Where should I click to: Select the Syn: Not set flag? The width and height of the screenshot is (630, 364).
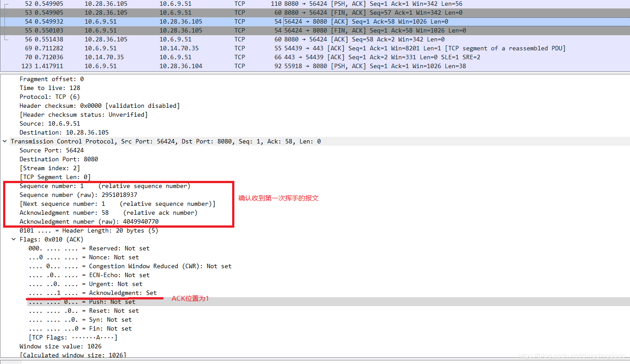80,319
